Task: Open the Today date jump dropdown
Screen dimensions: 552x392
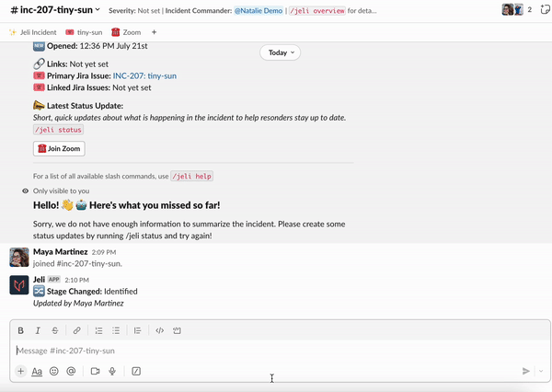Action: pyautogui.click(x=281, y=52)
